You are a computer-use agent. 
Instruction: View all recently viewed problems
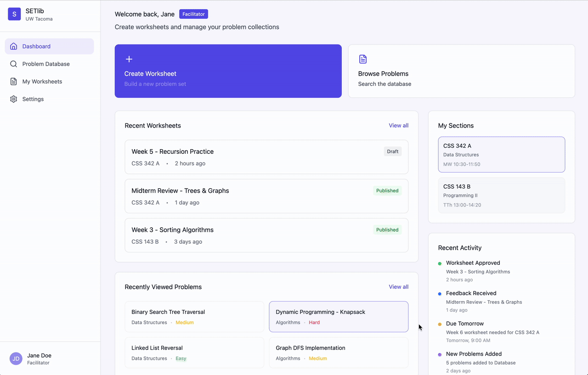tap(398, 287)
